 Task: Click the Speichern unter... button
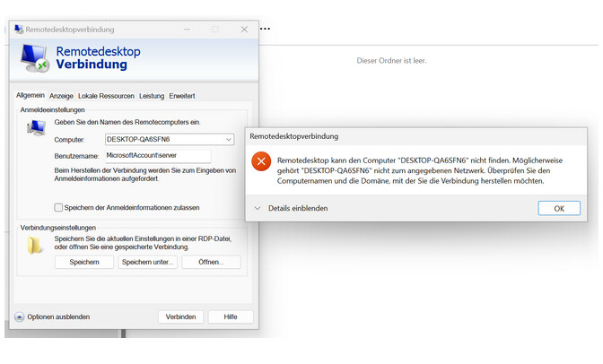pos(148,262)
